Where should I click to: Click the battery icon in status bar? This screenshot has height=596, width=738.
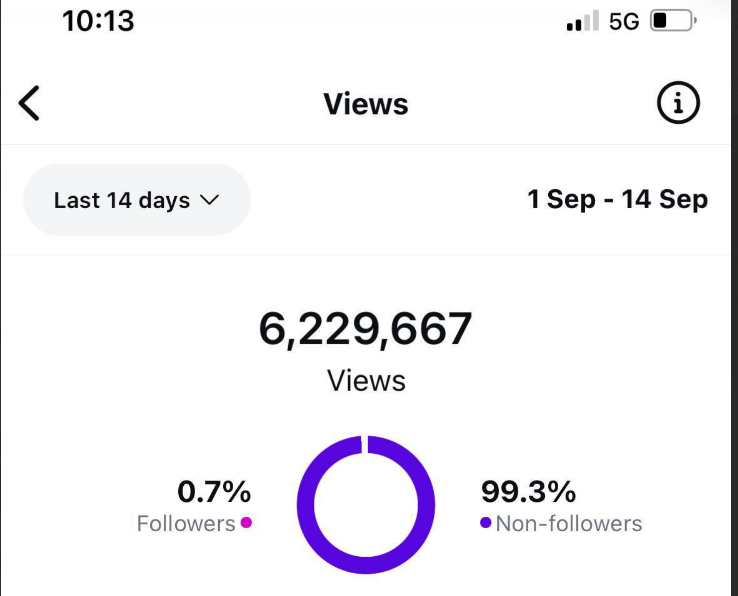click(672, 21)
